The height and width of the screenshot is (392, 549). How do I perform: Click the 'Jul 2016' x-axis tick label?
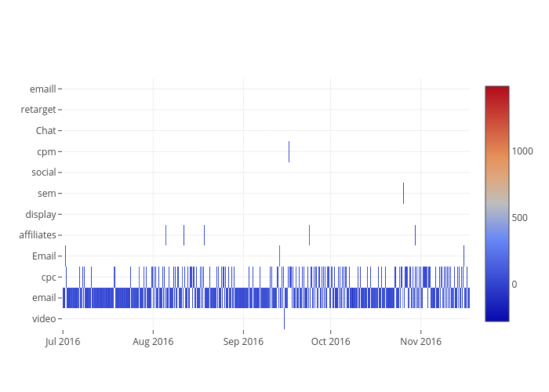pyautogui.click(x=62, y=341)
